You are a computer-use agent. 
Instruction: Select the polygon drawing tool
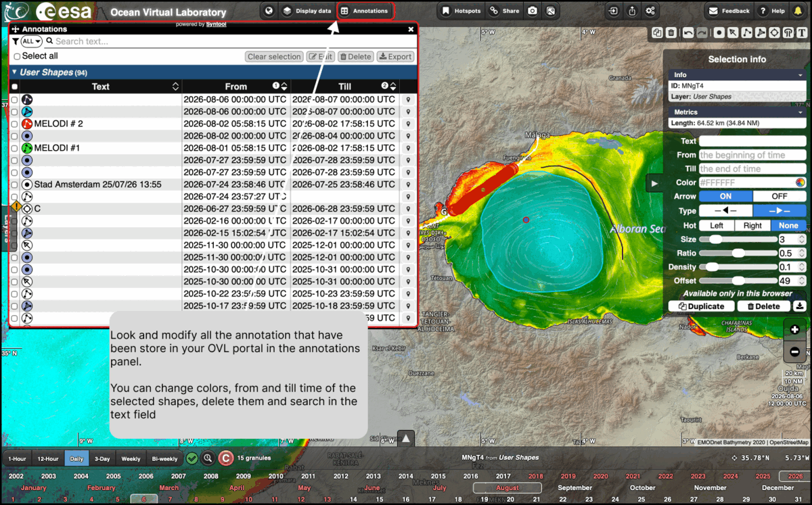761,32
